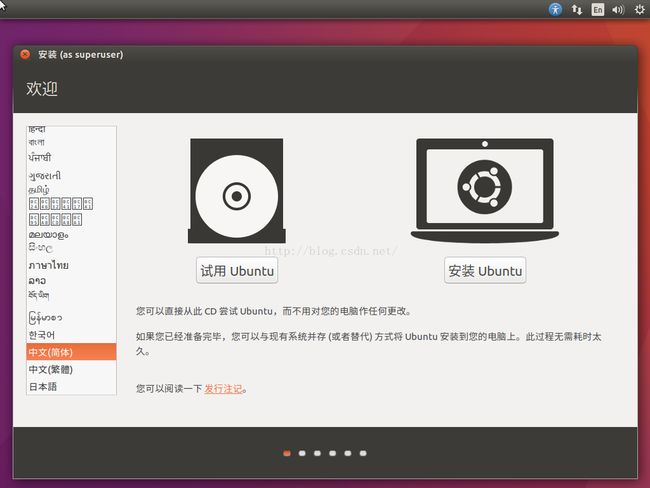Open the sound volume indicator
The image size is (650, 488).
618,10
